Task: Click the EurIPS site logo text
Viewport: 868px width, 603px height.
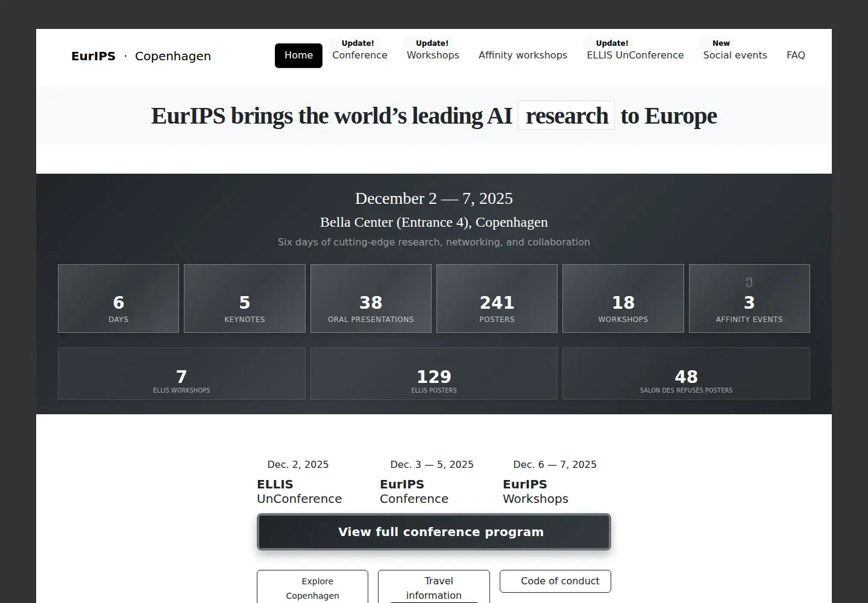Action: point(93,56)
